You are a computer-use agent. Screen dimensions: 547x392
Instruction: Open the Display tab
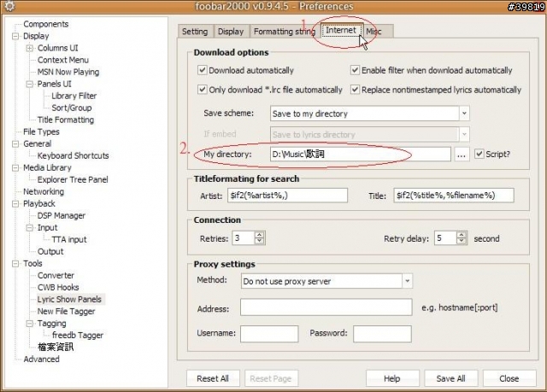231,32
